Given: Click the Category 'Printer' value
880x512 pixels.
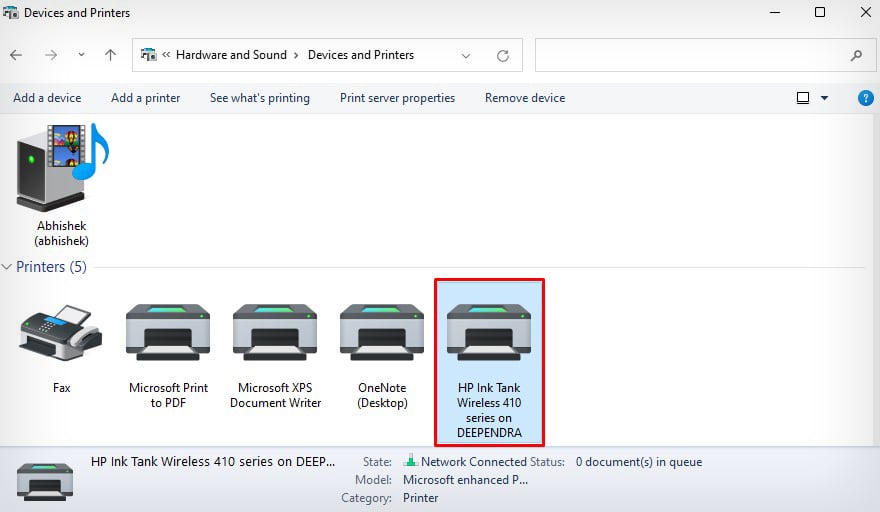Looking at the screenshot, I should point(420,498).
